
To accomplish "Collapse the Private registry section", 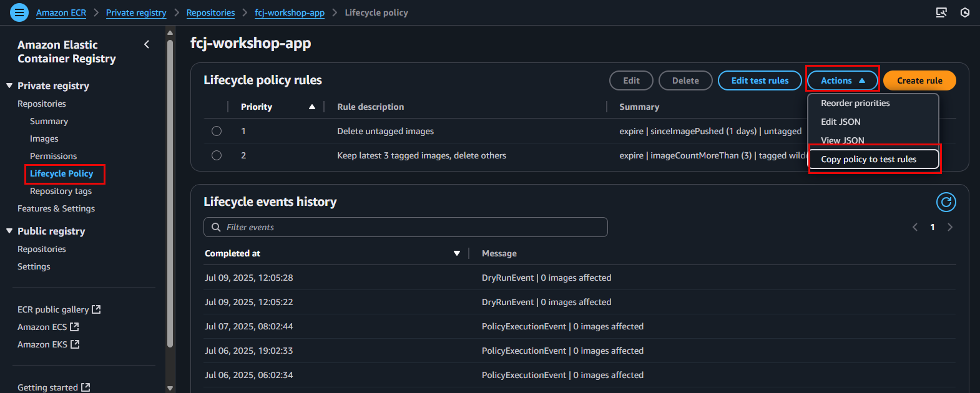I will (x=9, y=85).
